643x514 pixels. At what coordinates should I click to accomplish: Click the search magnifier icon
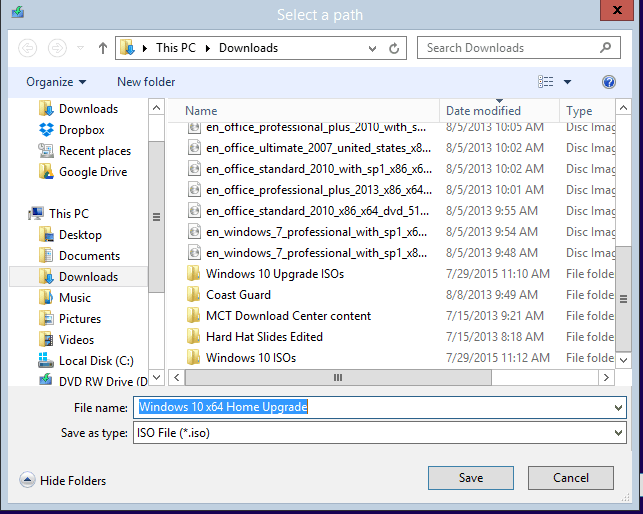click(606, 48)
